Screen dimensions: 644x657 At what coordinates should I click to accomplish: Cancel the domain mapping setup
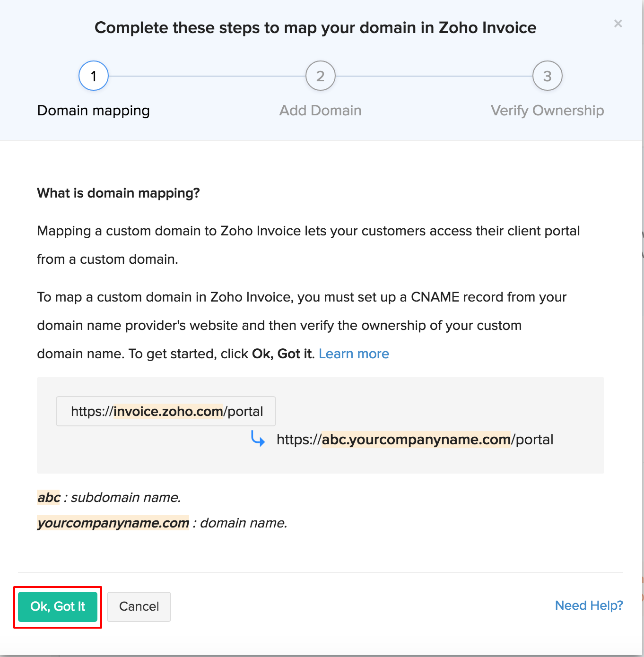(139, 606)
